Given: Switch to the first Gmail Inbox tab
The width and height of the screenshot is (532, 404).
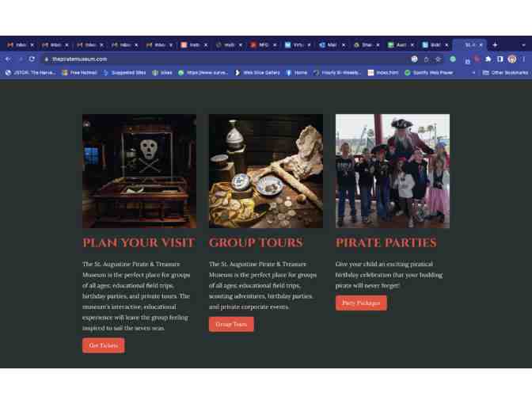Looking at the screenshot, I should [x=21, y=45].
